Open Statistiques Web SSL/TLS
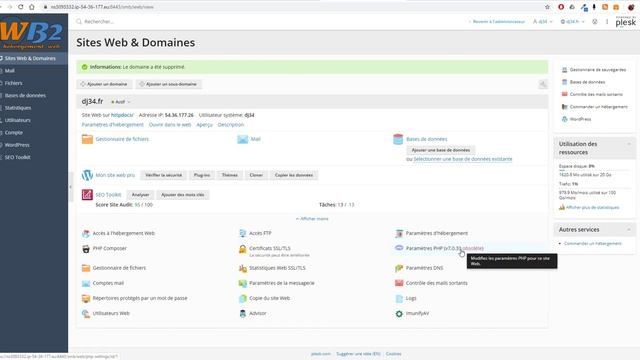Screen dimensions: 640x360 (277, 268)
